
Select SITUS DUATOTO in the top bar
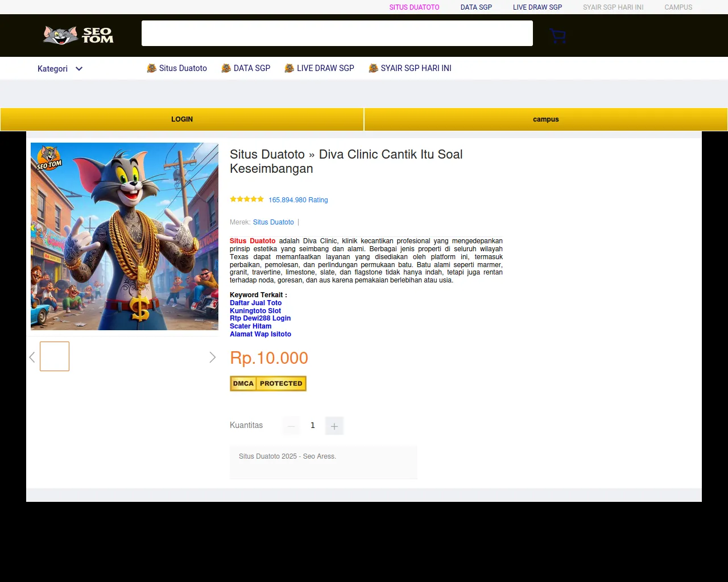414,7
